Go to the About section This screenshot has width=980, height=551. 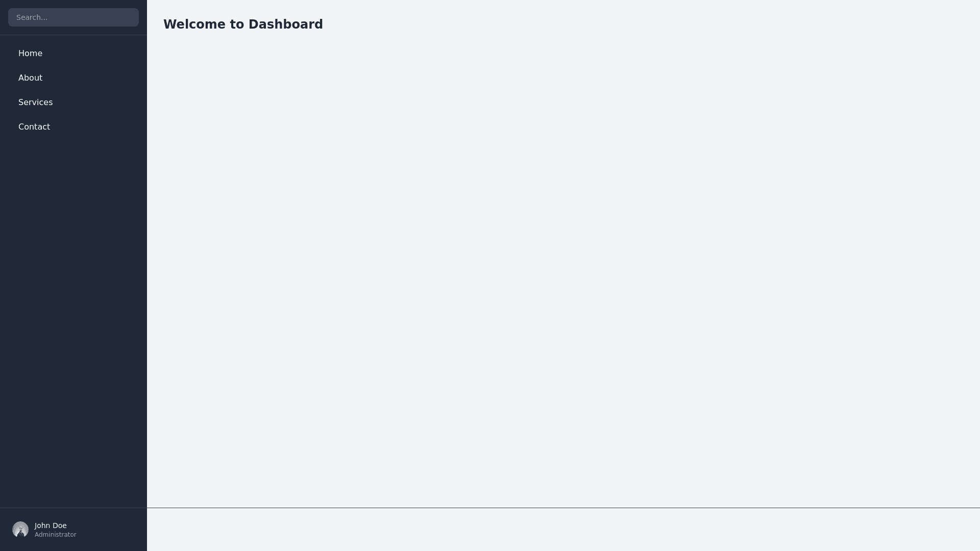tap(31, 78)
